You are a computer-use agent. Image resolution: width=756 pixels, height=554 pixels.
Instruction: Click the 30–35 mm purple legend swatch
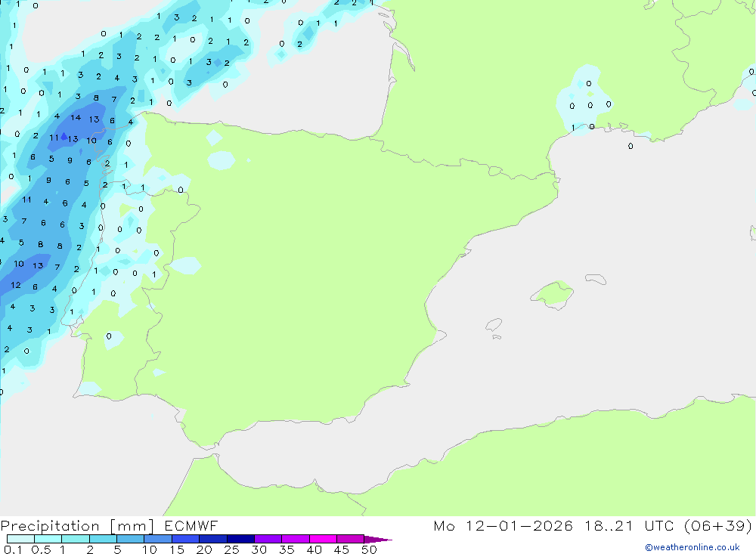[x=268, y=539]
